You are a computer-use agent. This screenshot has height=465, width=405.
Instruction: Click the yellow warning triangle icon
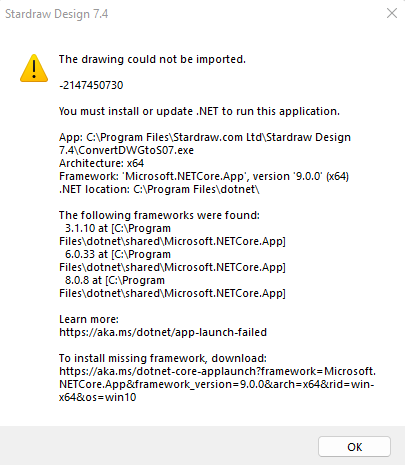[34, 68]
